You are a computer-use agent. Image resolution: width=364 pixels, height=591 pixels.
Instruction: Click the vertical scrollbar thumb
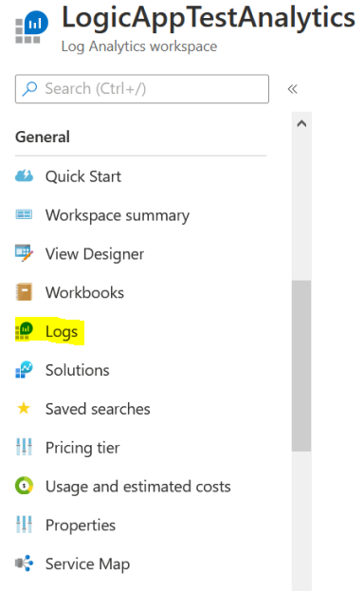pos(301,365)
